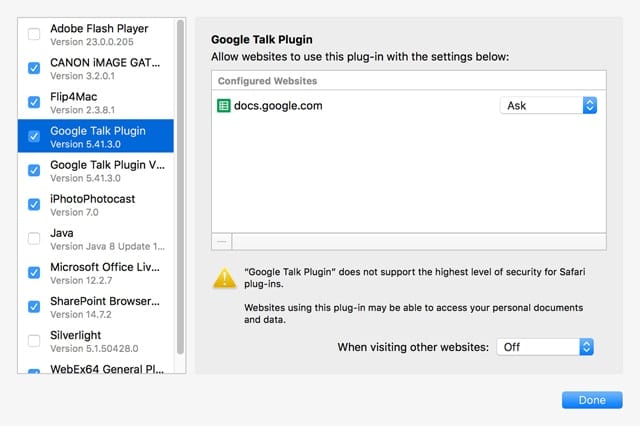Screen dimensions: 640x426
Task: Click the minus remove website button
Action: (222, 241)
